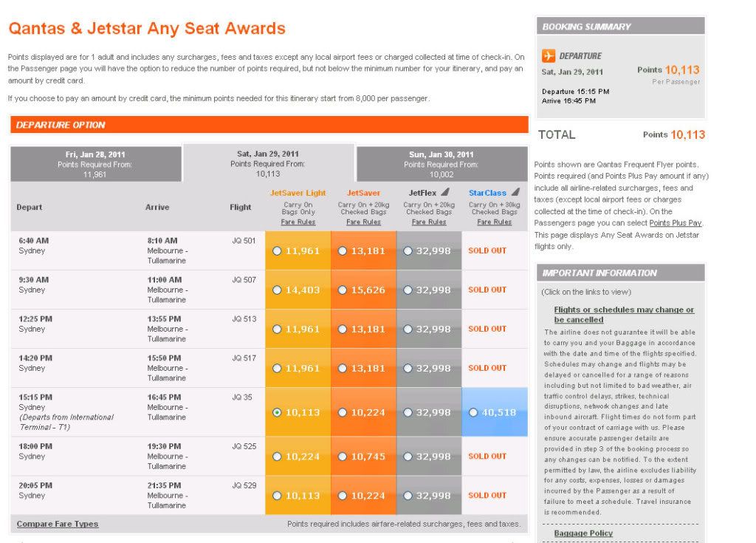Image resolution: width=756 pixels, height=543 pixels.
Task: Select JetFlex 32,998 for flight JQ 529
Action: pos(408,496)
